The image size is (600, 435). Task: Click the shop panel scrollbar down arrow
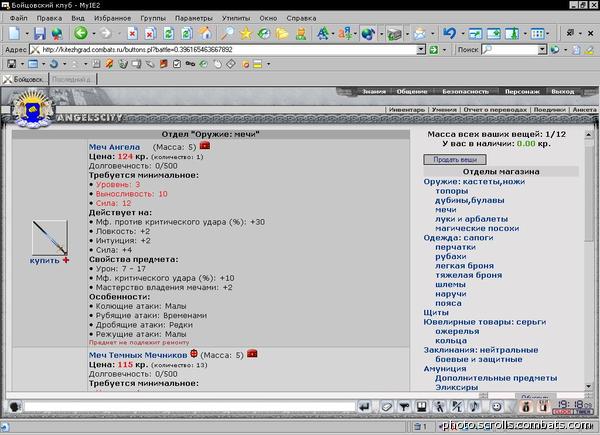click(589, 386)
